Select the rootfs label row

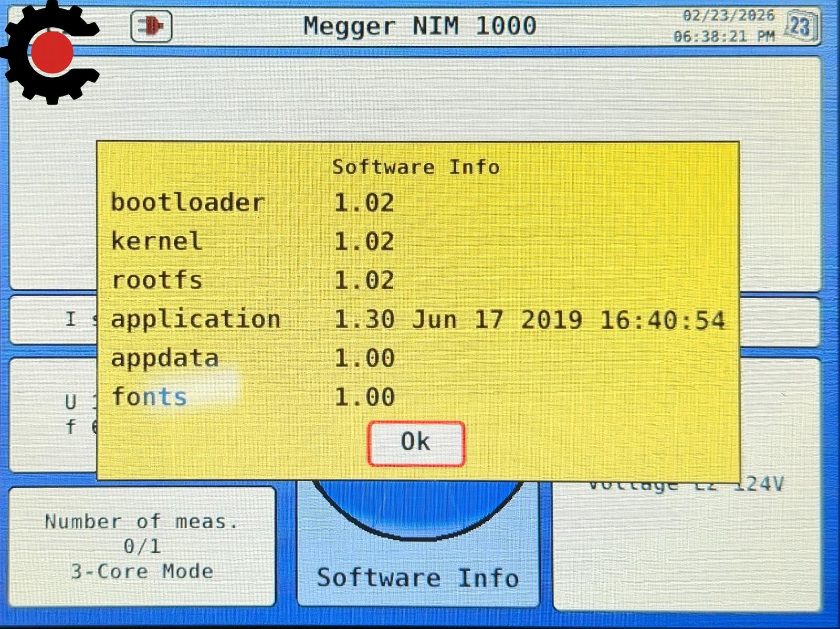click(156, 280)
